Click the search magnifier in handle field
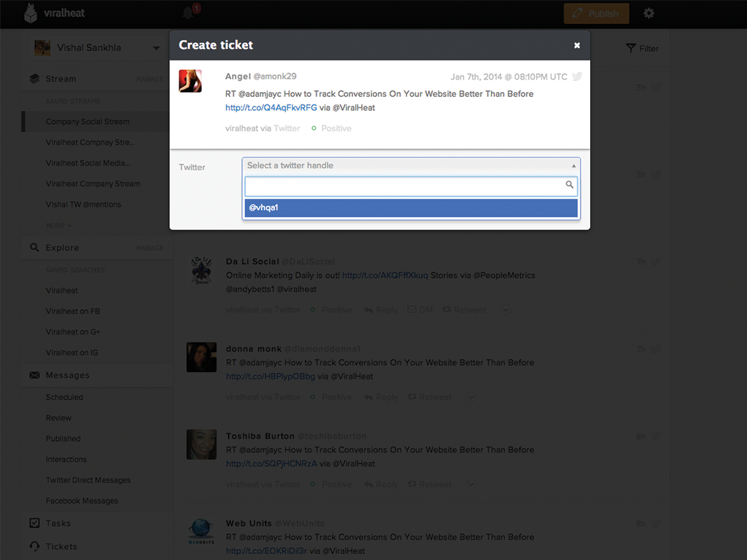The image size is (747, 560). pyautogui.click(x=570, y=185)
